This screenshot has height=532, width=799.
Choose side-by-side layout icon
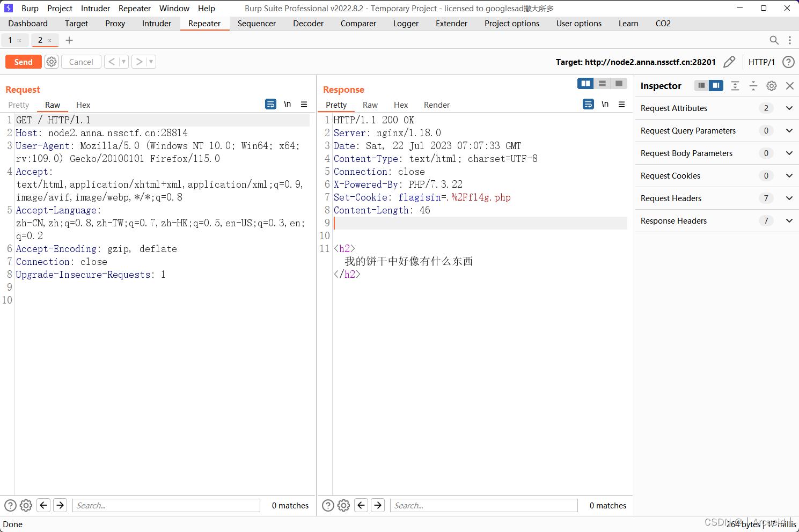click(585, 84)
